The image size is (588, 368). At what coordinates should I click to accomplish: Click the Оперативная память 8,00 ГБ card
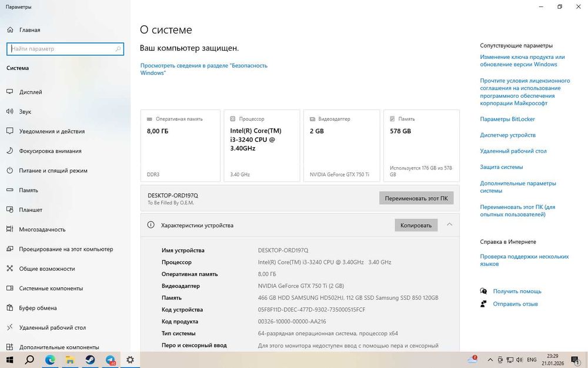coord(181,145)
